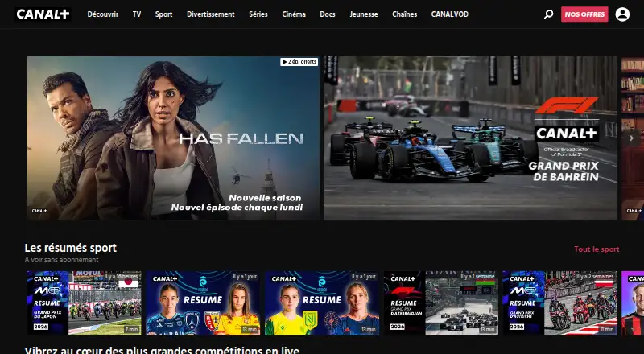This screenshot has height=354, width=644.
Task: Play the Paris FC vs RC Lens résumé
Action: pos(203,303)
